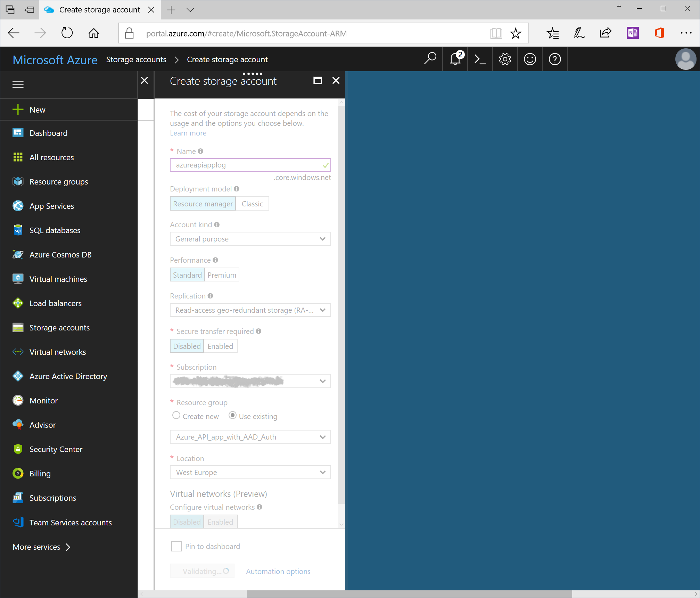700x598 pixels.
Task: Open portal settings gear icon
Action: (x=505, y=59)
